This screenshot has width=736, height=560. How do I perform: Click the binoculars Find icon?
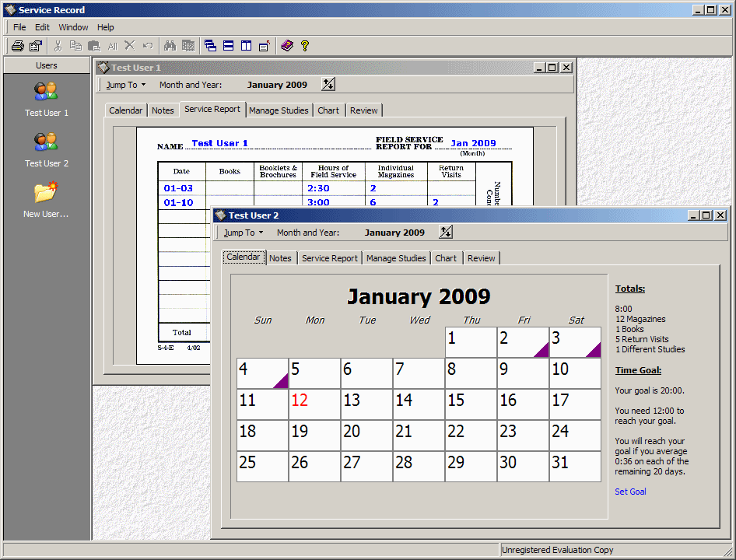point(170,46)
